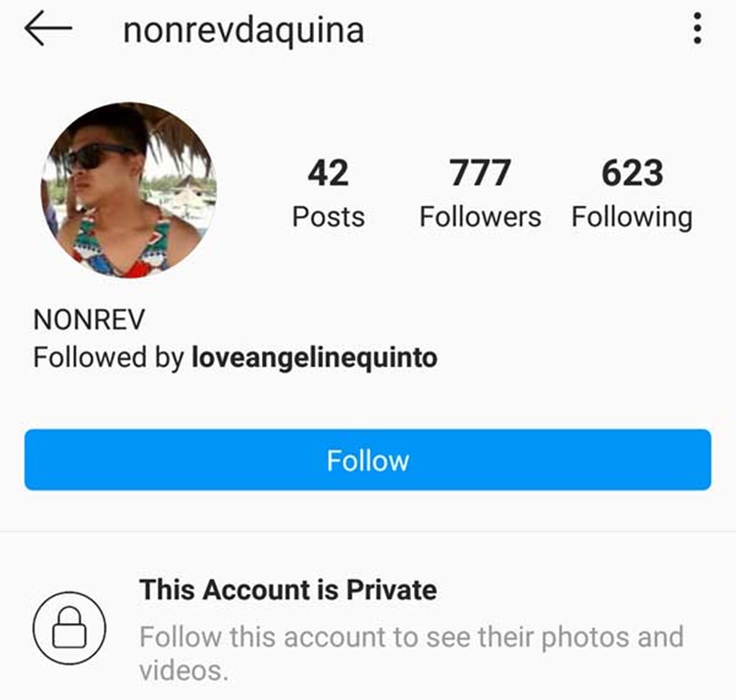
Task: Open the Followers list label
Action: tap(480, 217)
